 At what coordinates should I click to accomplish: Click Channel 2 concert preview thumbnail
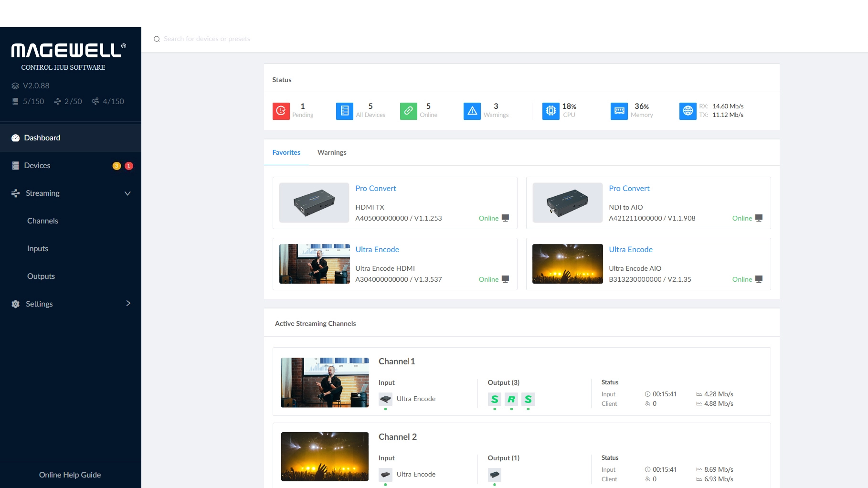325,456
